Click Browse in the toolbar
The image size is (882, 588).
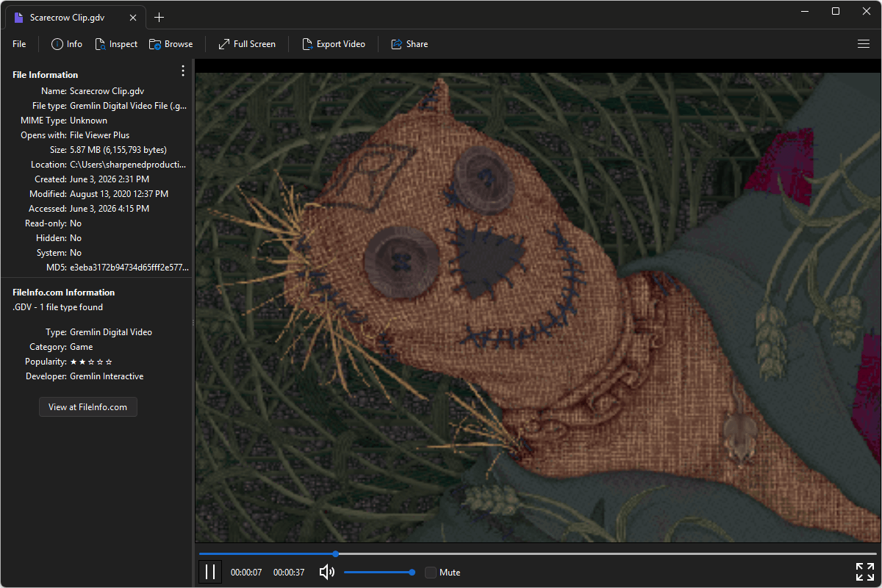tap(171, 44)
